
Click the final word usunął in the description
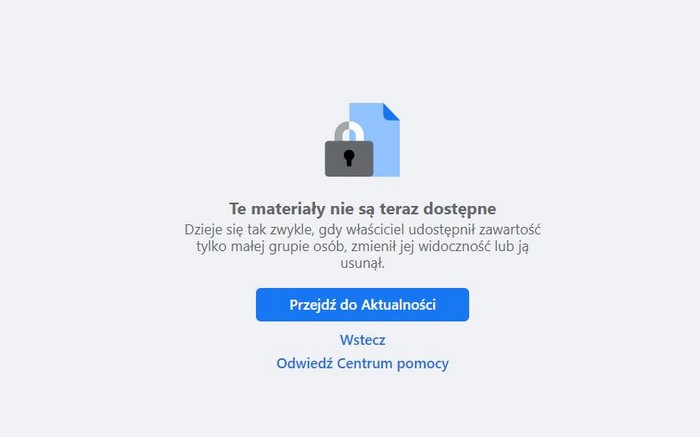(362, 263)
